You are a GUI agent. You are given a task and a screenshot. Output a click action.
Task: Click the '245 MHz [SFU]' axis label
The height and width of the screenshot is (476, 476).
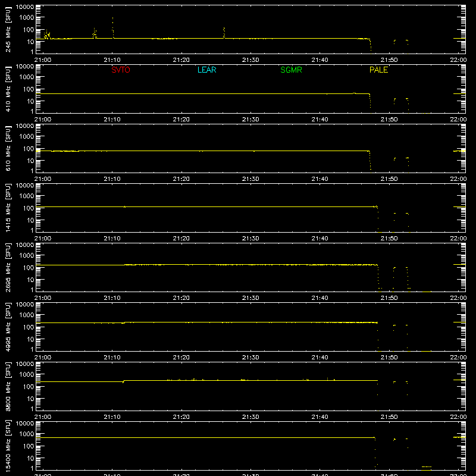8,30
